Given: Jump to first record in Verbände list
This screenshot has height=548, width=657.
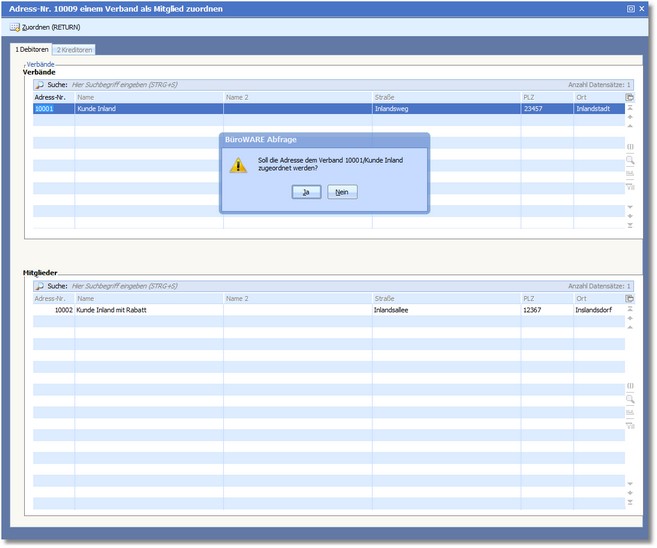Looking at the screenshot, I should pyautogui.click(x=630, y=108).
